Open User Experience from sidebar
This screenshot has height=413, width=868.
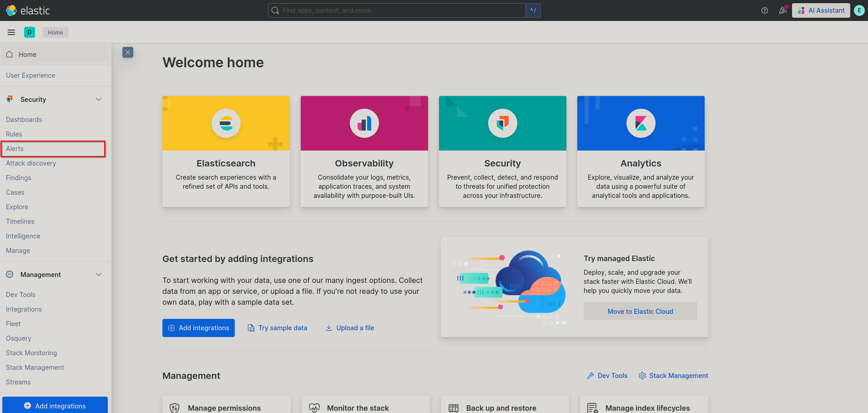click(x=30, y=76)
